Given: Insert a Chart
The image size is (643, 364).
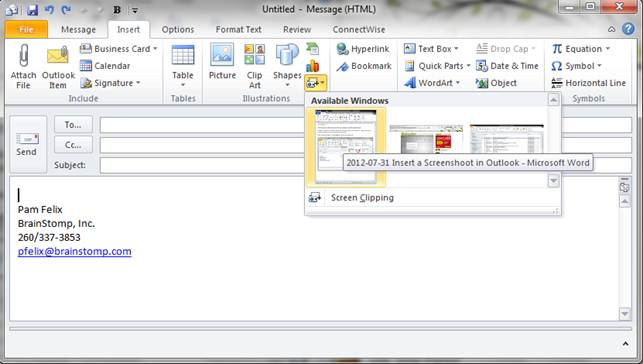Looking at the screenshot, I should (312, 66).
